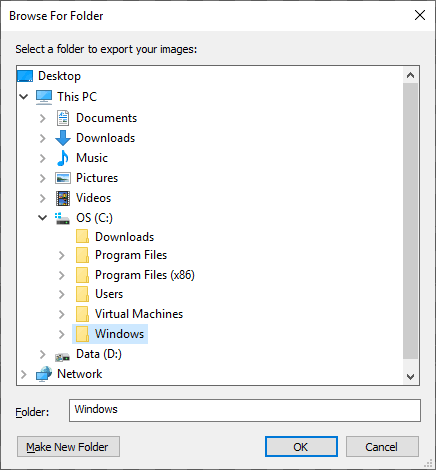This screenshot has width=436, height=470.
Task: Collapse the This PC tree node
Action: tap(24, 97)
